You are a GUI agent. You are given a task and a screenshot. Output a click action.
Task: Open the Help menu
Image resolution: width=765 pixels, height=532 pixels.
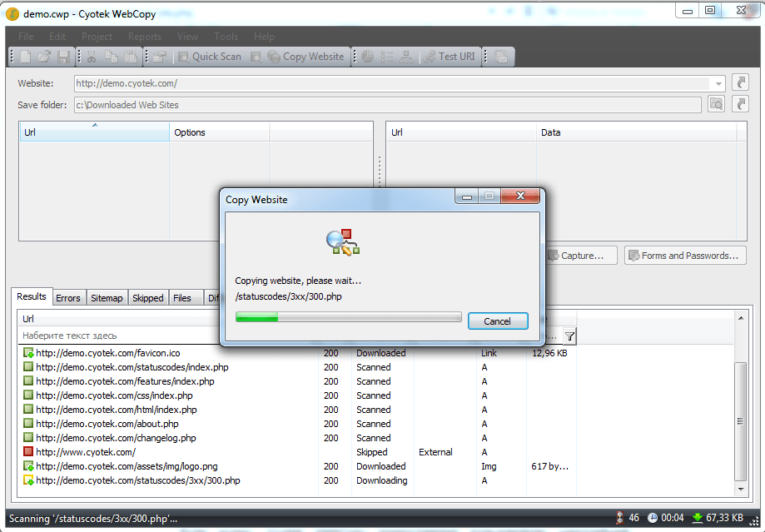click(x=264, y=37)
